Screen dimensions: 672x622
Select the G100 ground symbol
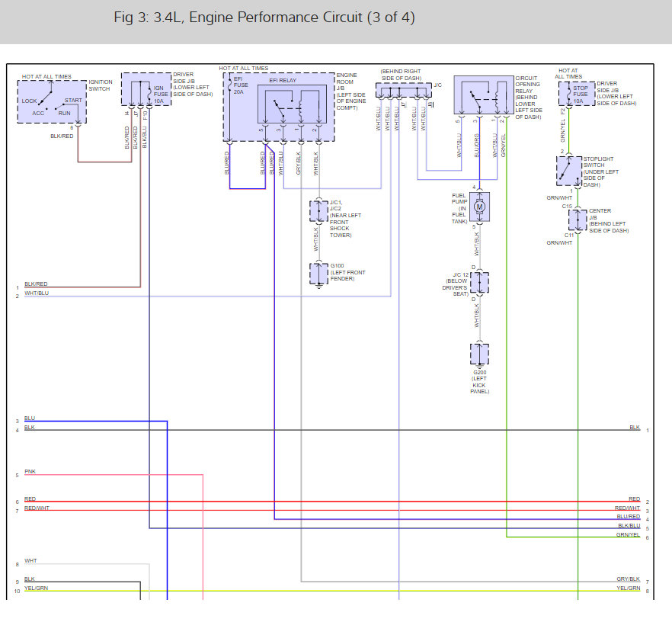click(x=318, y=273)
